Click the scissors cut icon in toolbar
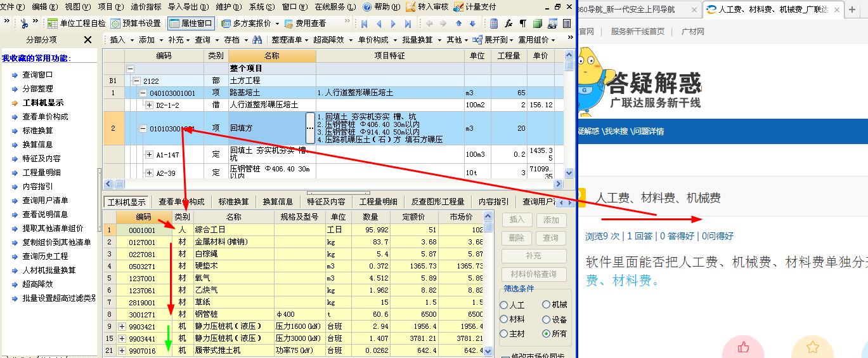Image resolution: width=868 pixels, height=358 pixels. point(24,23)
